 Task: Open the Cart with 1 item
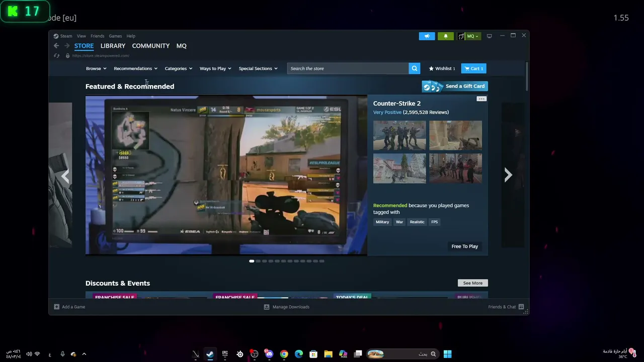click(x=473, y=68)
